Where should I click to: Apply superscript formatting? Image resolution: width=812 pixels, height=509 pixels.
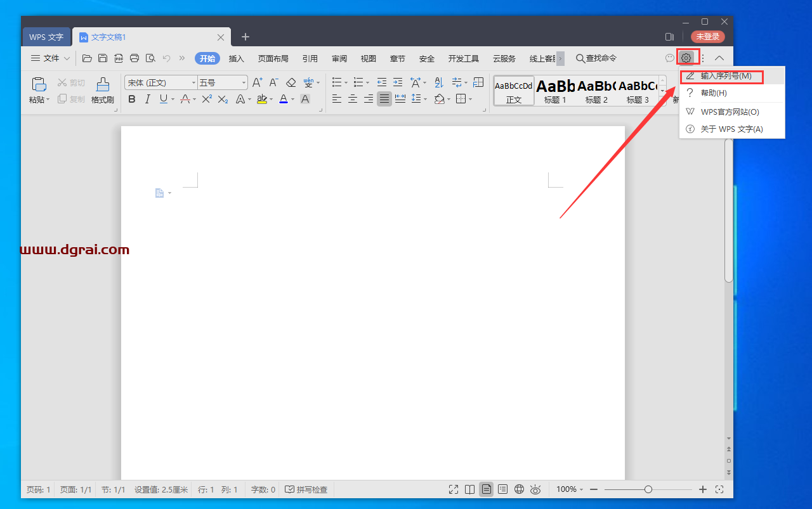(207, 99)
